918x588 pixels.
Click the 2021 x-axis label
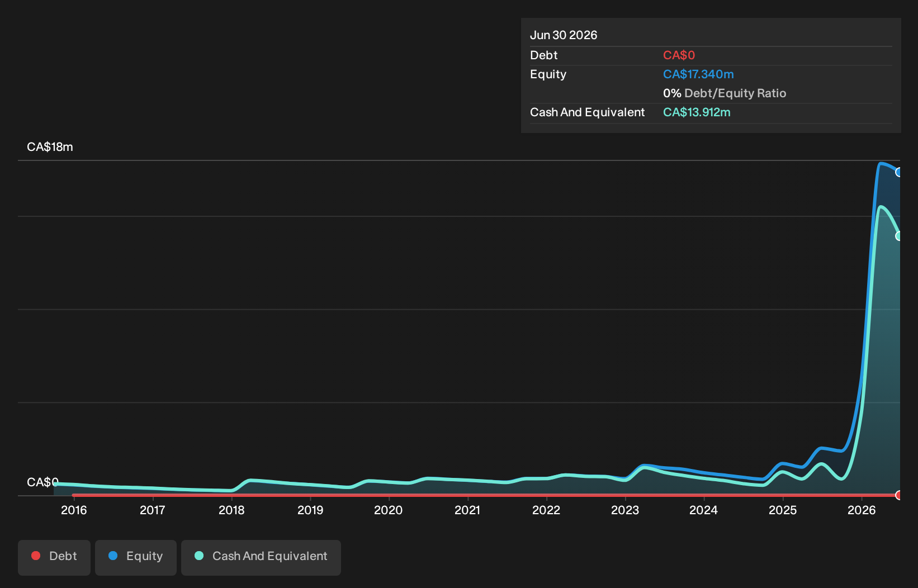click(467, 510)
